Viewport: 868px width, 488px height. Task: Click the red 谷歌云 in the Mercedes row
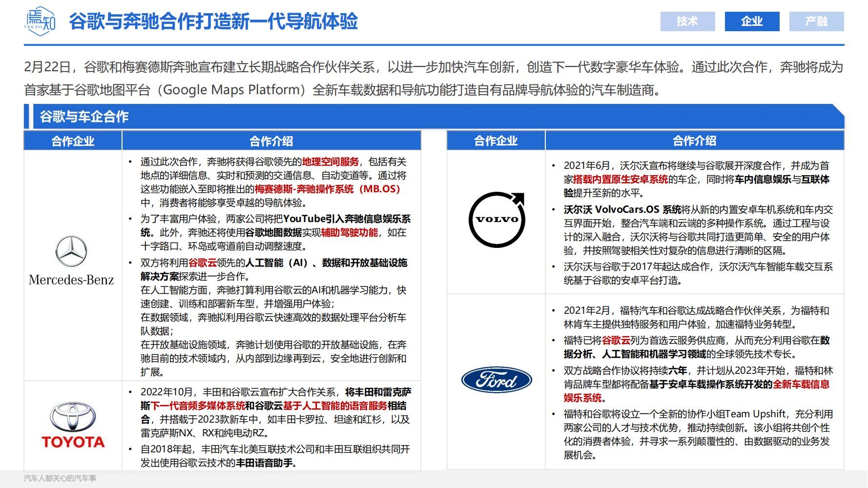pyautogui.click(x=203, y=263)
